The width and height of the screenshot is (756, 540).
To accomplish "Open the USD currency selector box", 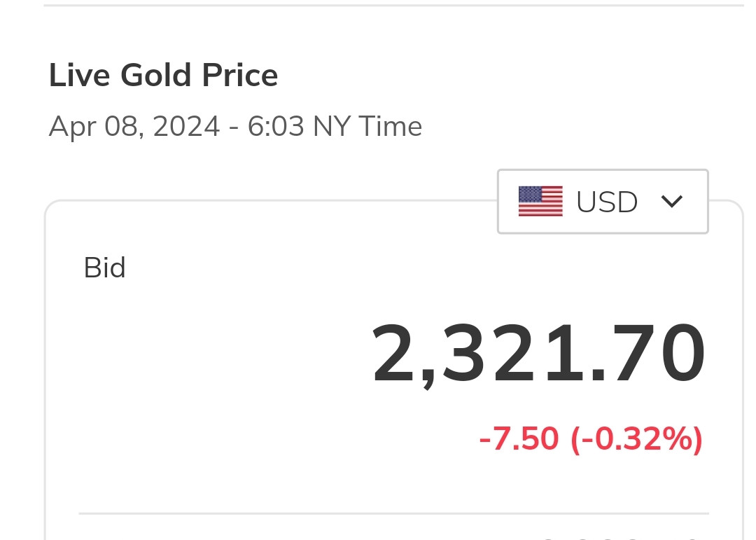I will point(603,202).
